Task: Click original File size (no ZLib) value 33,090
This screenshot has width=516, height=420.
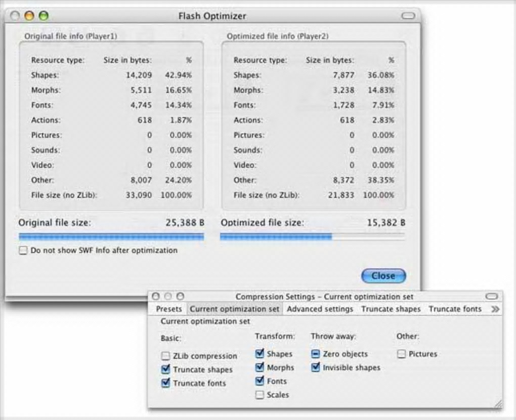Action: (139, 195)
